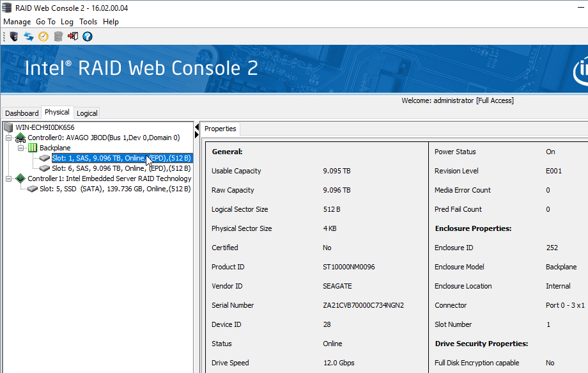Click the drive icon for Slot 6

pos(45,168)
